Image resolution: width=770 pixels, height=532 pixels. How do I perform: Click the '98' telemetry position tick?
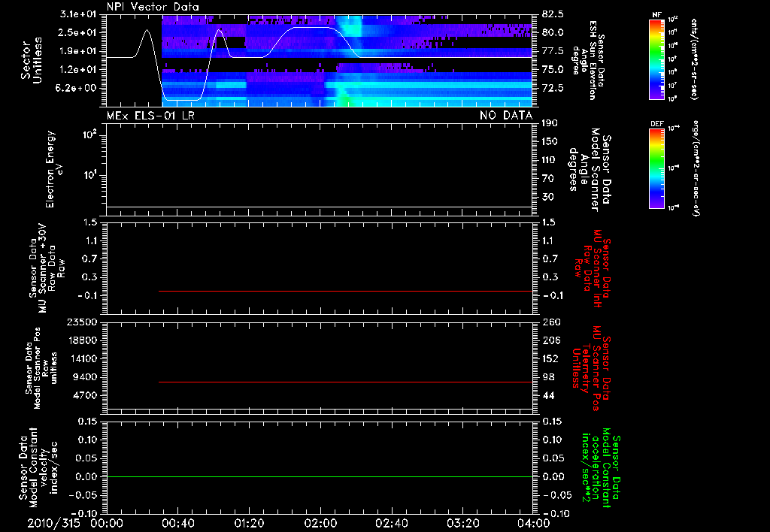point(548,377)
